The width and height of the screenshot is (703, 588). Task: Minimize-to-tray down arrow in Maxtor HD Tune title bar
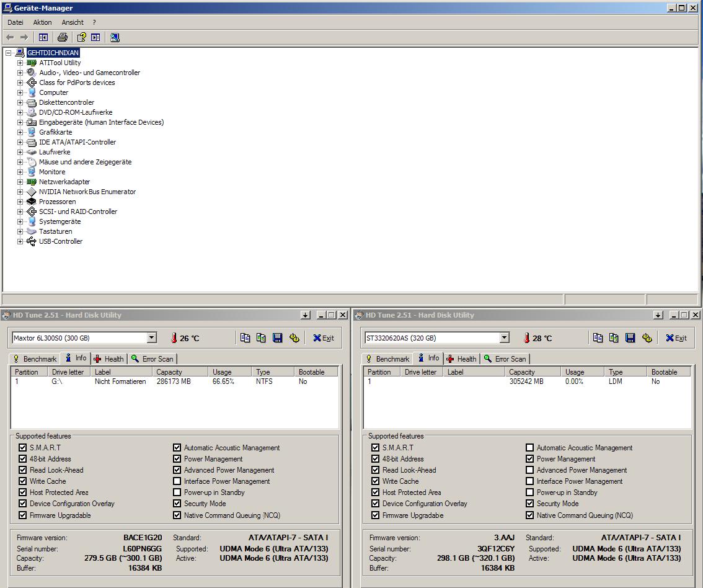coord(306,315)
